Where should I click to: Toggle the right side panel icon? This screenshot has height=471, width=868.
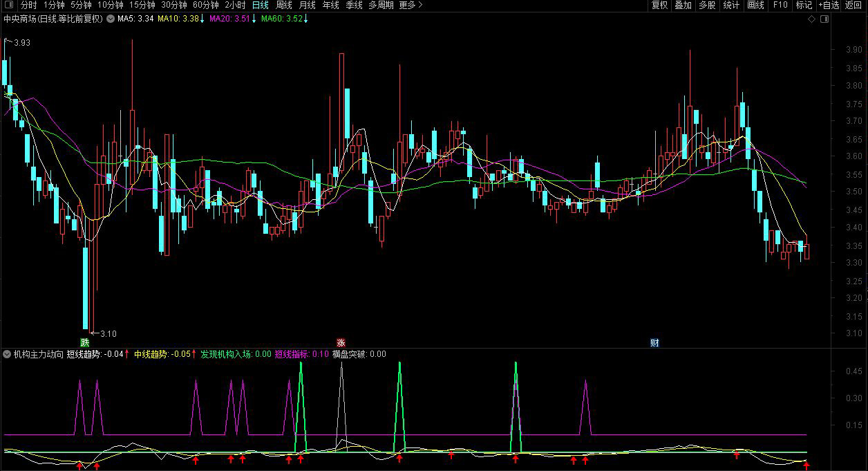tap(823, 19)
